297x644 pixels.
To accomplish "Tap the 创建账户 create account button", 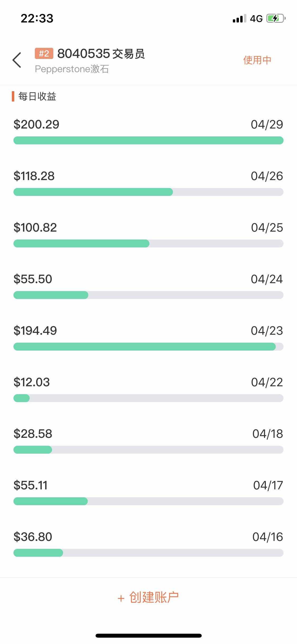I will pos(148,597).
